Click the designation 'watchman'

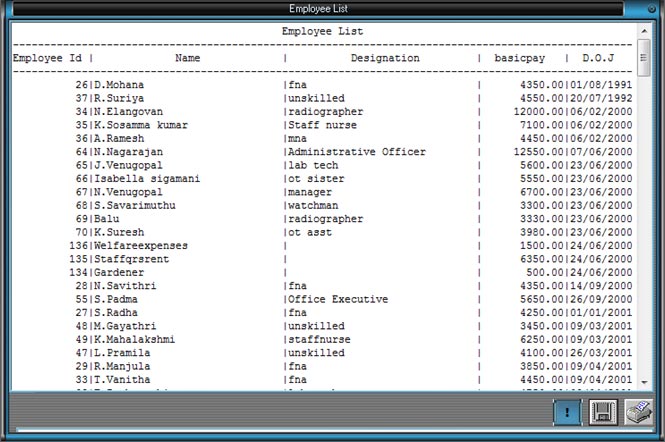coord(313,206)
